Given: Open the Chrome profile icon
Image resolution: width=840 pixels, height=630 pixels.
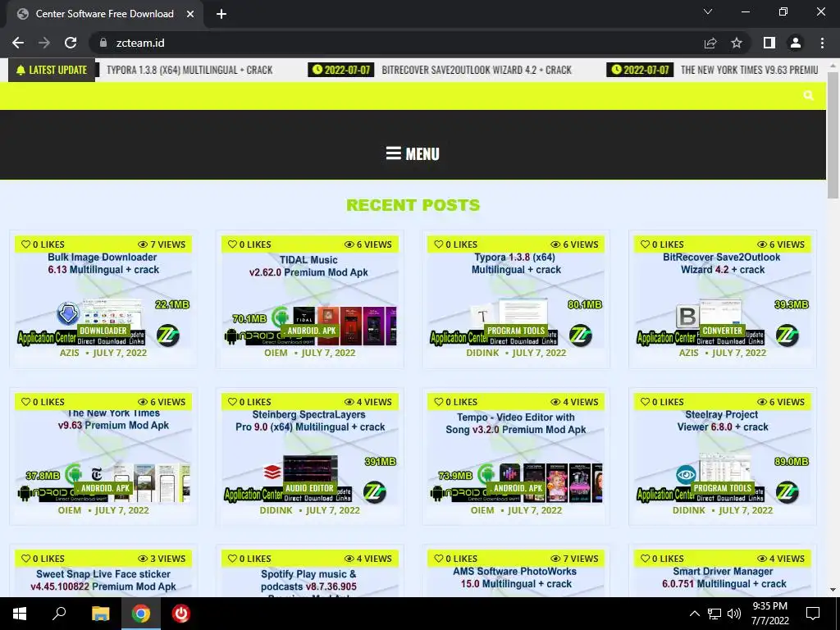Looking at the screenshot, I should click(x=796, y=43).
